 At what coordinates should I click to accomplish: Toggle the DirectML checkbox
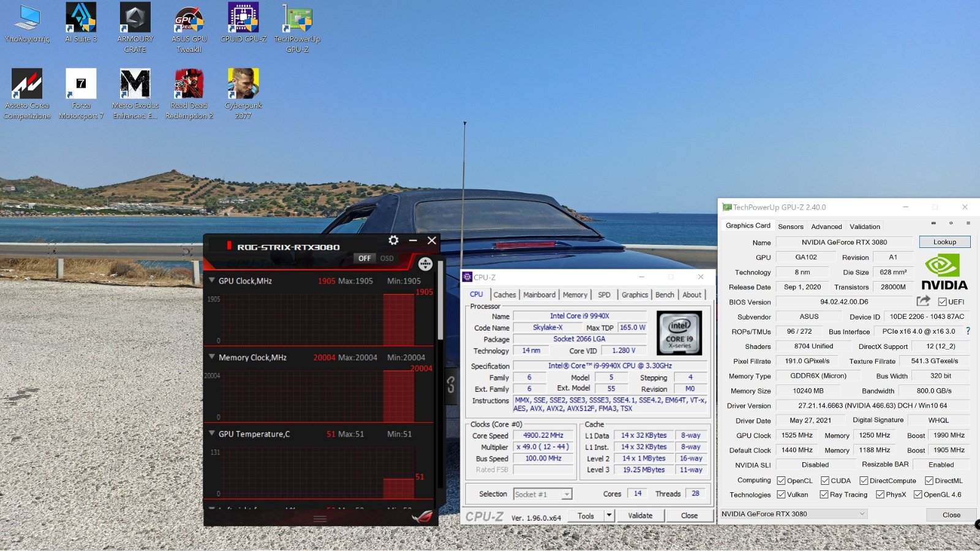click(x=929, y=481)
